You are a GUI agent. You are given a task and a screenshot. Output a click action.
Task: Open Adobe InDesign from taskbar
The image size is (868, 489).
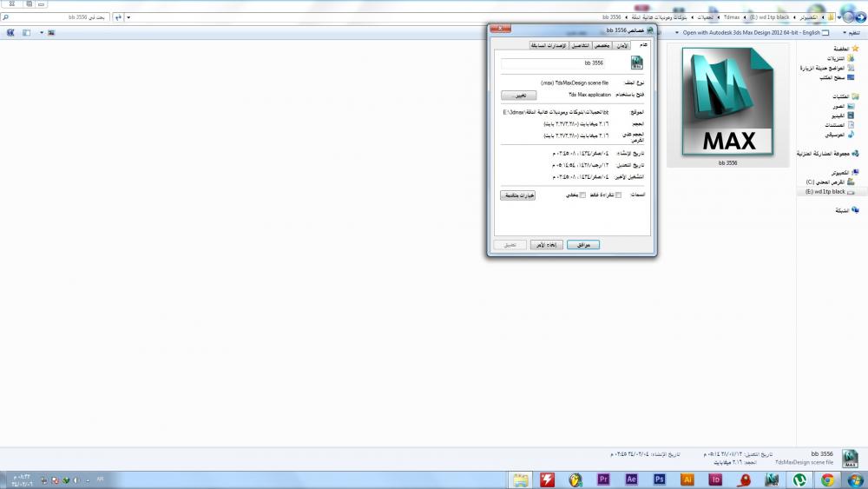click(715, 479)
